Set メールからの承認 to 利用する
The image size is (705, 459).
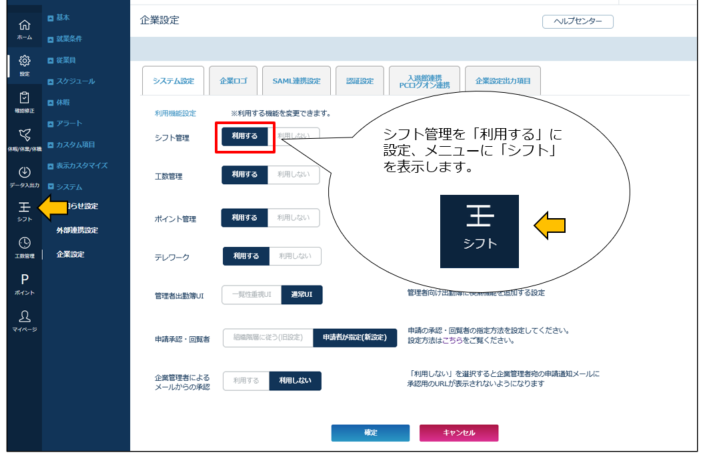click(x=246, y=381)
